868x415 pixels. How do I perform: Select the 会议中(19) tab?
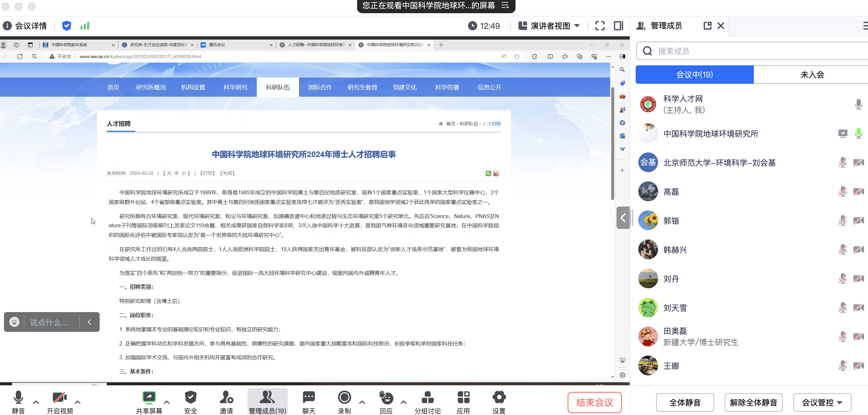(694, 75)
